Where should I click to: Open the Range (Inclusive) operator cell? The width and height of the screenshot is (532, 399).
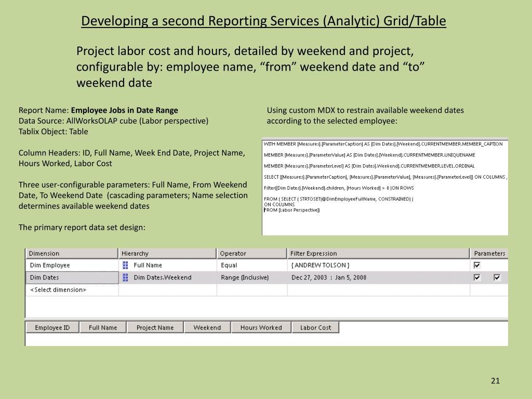point(252,277)
